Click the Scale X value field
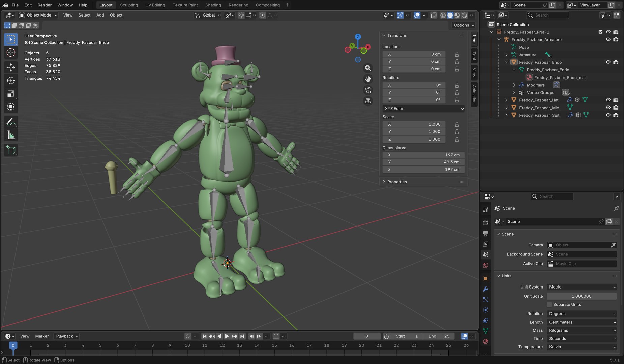 (414, 124)
